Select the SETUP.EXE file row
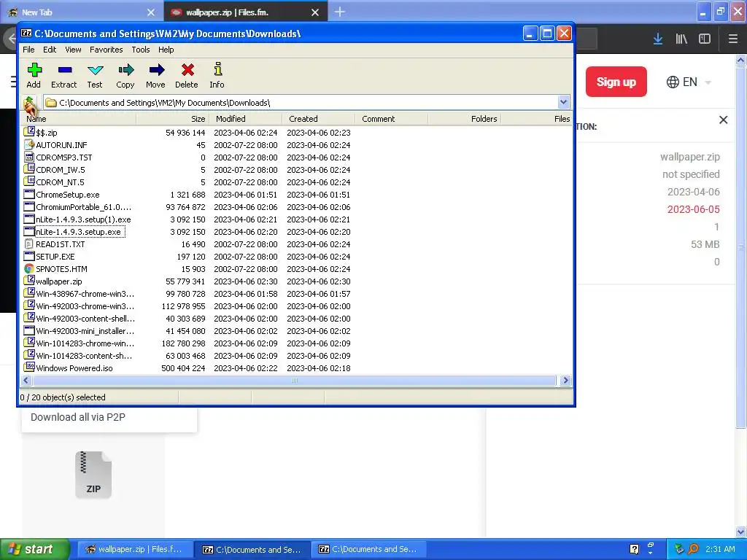This screenshot has height=560, width=747. pyautogui.click(x=296, y=256)
